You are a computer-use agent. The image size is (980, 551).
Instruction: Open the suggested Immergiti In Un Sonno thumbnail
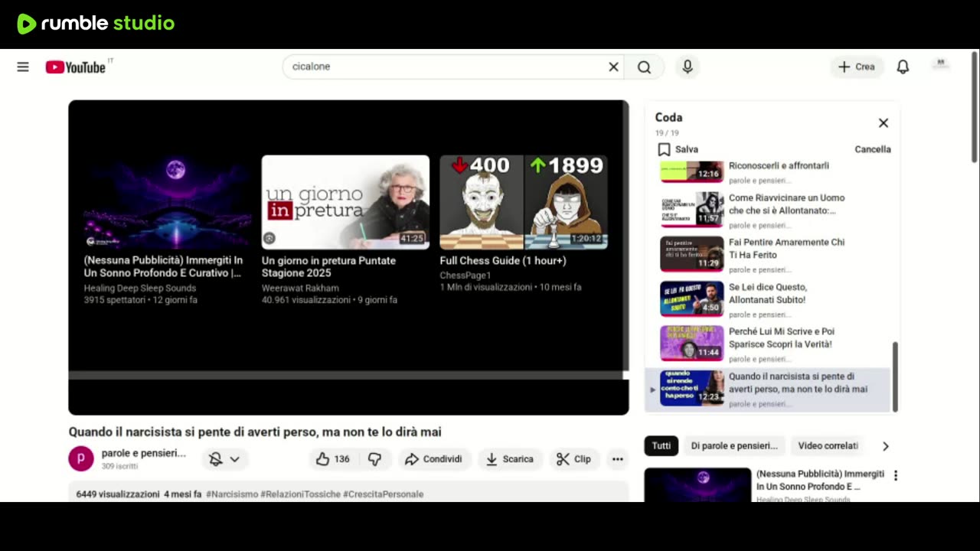click(697, 485)
